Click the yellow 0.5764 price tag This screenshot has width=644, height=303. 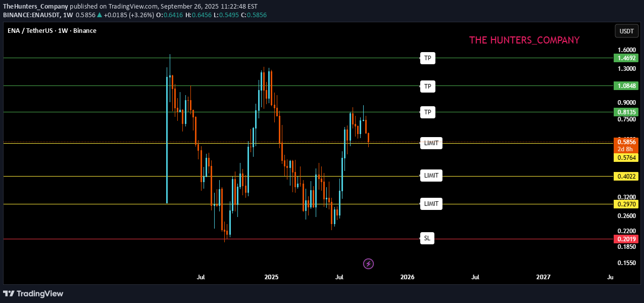626,158
